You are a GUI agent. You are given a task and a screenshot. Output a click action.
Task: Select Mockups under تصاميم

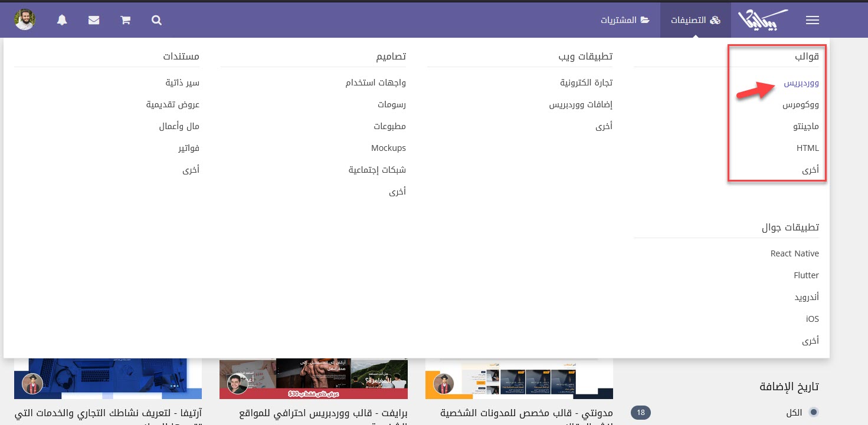[x=388, y=148]
